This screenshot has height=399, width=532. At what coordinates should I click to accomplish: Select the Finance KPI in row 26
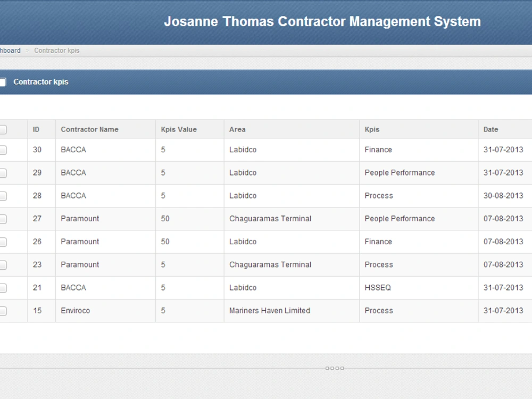(378, 242)
